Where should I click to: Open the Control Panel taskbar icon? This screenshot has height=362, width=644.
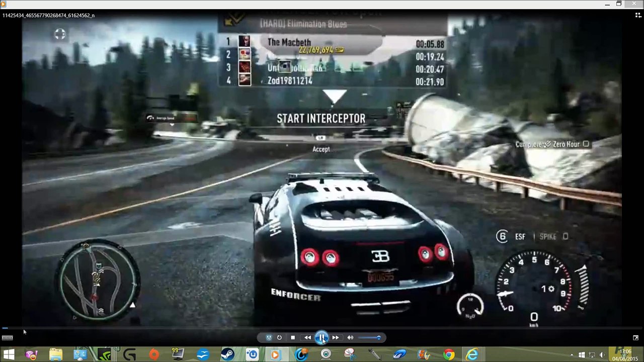pos(80,355)
